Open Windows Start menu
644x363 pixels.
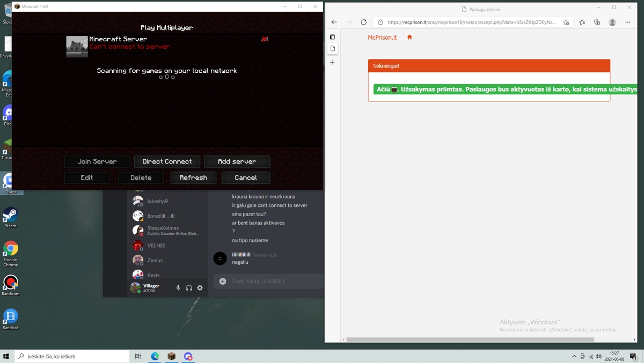point(6,356)
